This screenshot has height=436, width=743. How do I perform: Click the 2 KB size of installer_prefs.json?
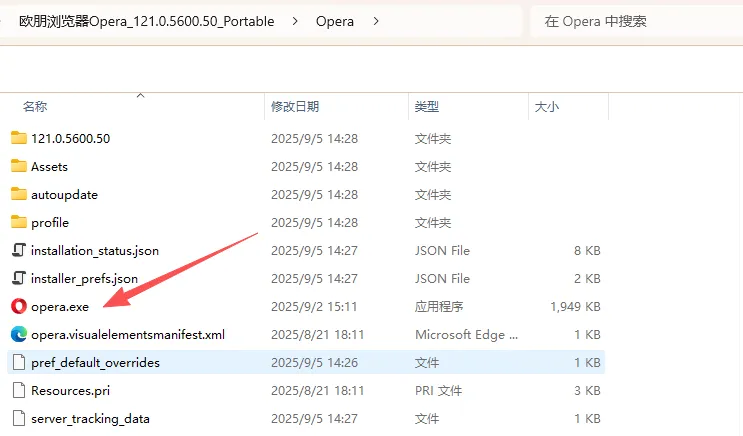point(587,278)
